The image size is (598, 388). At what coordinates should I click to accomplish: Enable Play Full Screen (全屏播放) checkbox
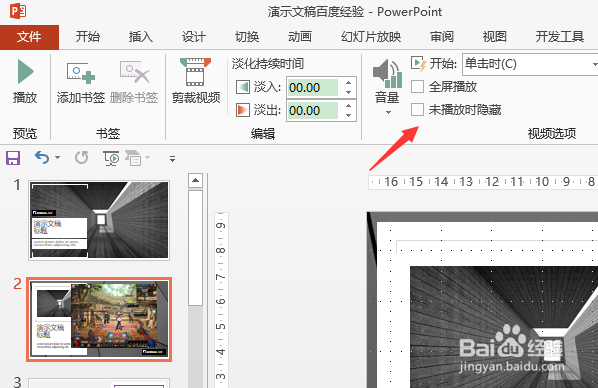click(x=417, y=87)
